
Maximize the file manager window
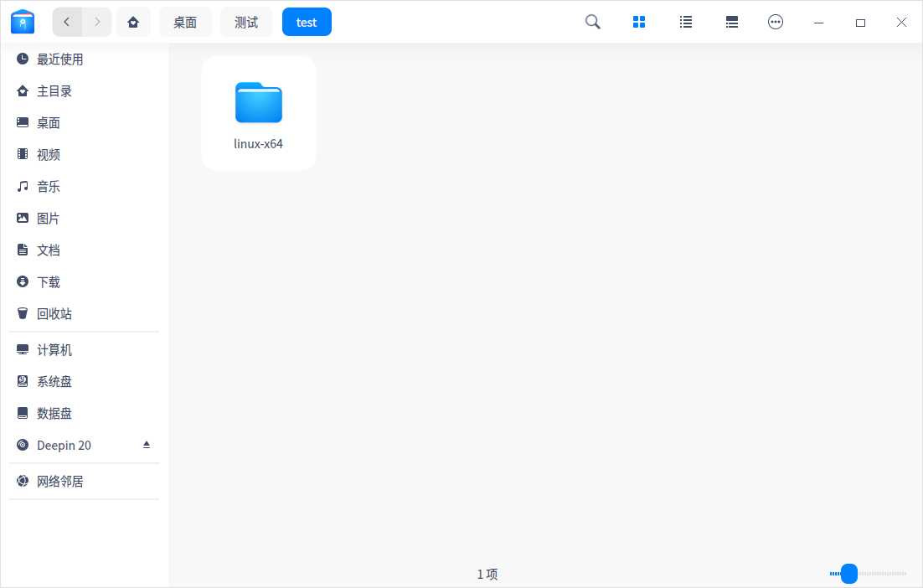860,23
